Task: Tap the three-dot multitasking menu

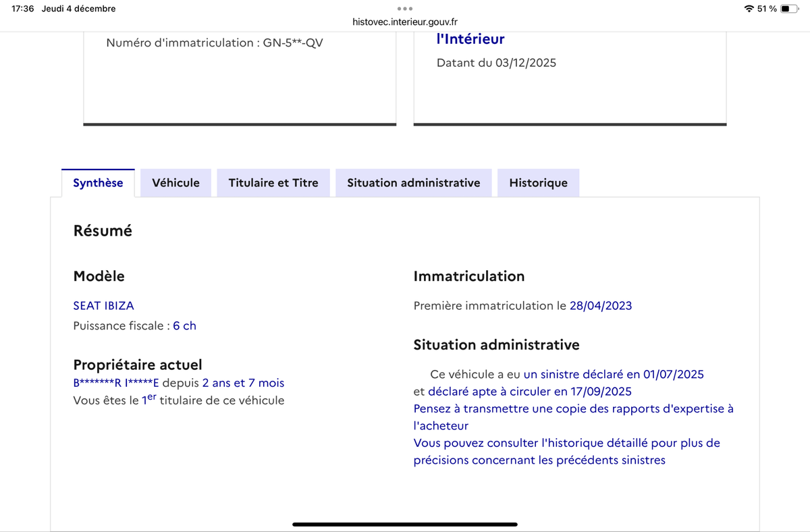Action: click(x=405, y=9)
